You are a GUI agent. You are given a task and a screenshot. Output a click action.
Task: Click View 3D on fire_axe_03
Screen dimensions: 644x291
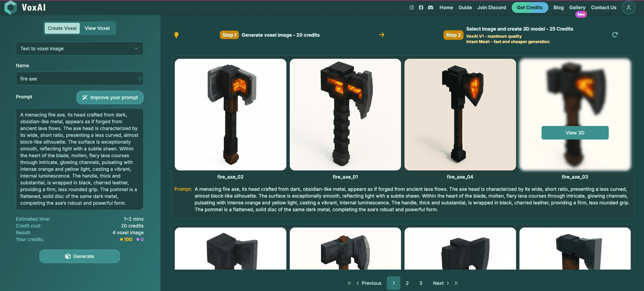tap(575, 133)
